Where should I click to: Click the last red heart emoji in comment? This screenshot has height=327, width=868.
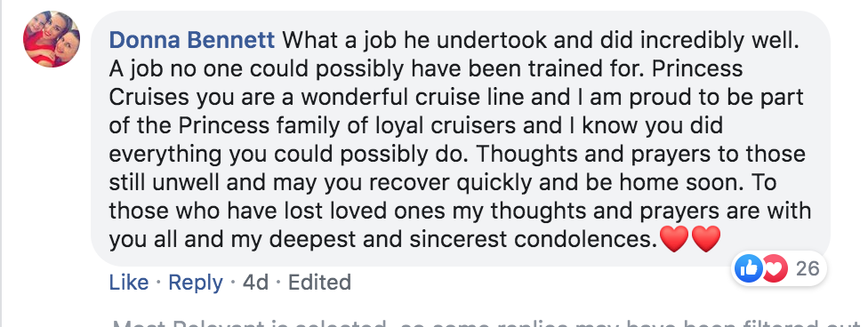tap(706, 239)
